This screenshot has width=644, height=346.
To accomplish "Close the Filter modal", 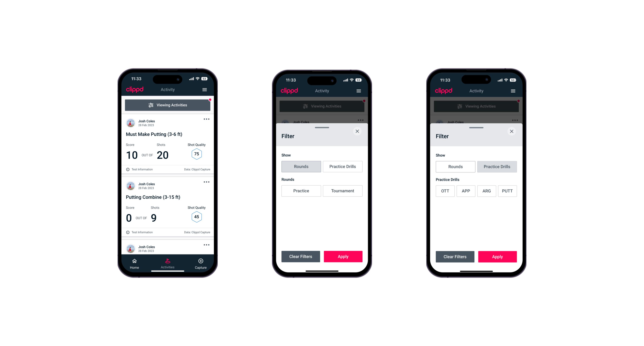I will click(358, 131).
